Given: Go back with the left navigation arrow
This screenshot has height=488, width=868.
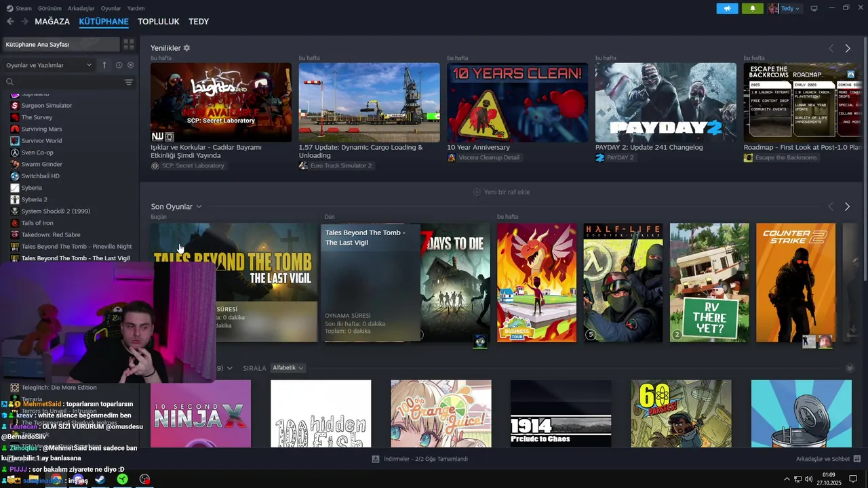Looking at the screenshot, I should tap(10, 22).
